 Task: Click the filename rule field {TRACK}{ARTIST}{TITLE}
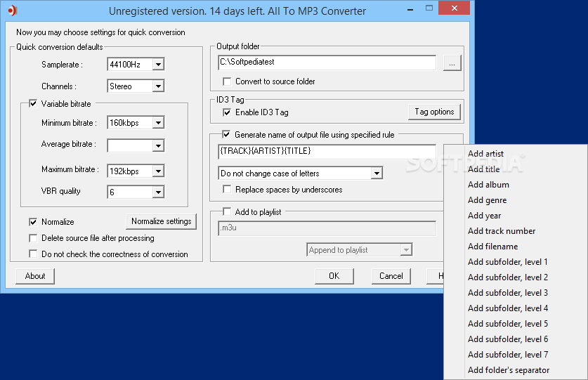click(x=327, y=151)
